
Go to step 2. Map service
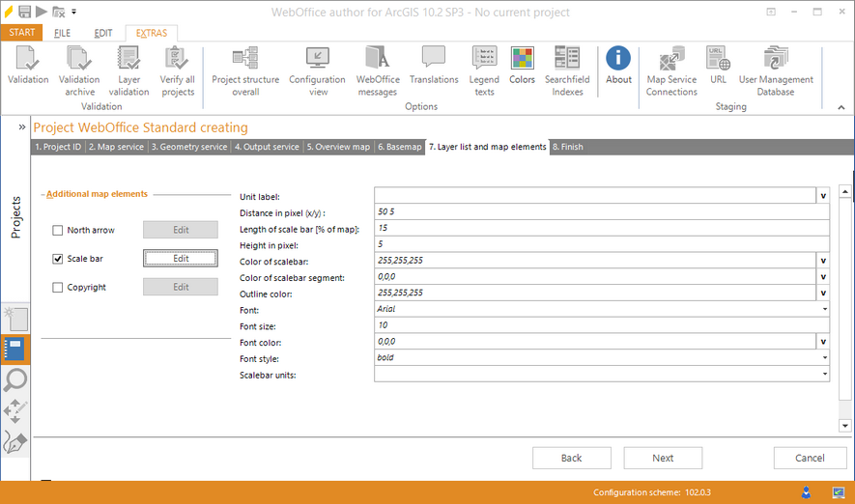[116, 147]
